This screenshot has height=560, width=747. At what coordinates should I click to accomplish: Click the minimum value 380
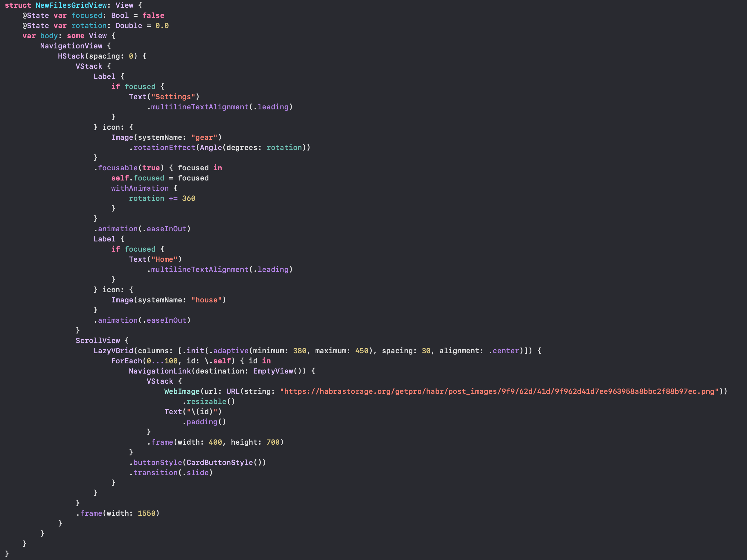[300, 351]
